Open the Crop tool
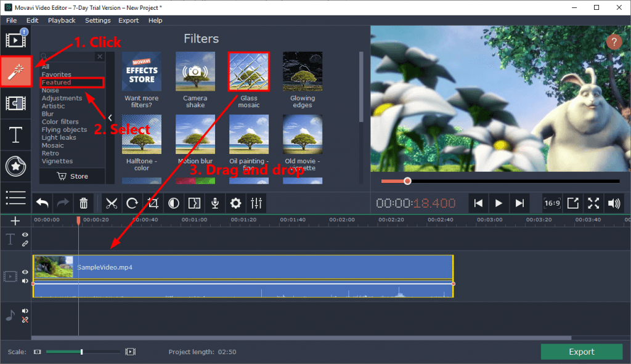Screen dimensions: 631x364 153,203
